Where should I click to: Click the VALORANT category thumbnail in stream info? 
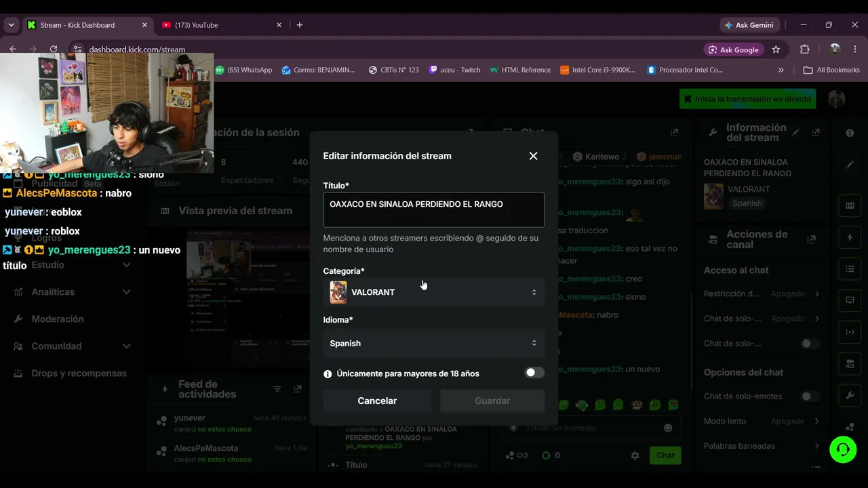point(713,197)
